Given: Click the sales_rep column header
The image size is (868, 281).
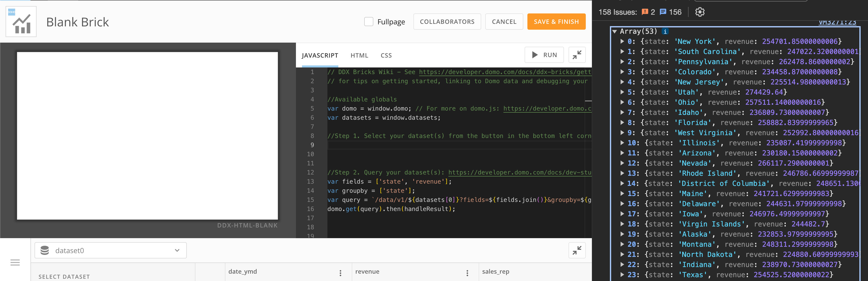Looking at the screenshot, I should coord(495,271).
